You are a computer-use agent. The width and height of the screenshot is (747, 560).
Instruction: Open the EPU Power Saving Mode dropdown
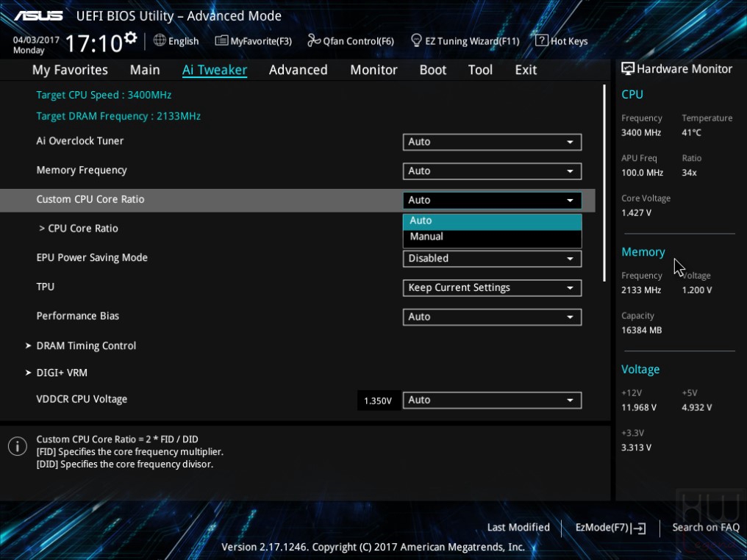pos(492,259)
